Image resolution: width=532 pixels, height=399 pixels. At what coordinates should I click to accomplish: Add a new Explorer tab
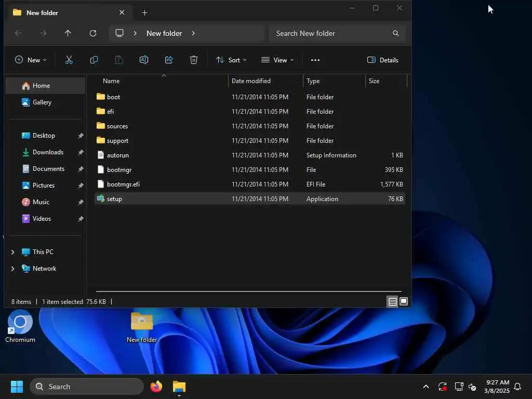(x=144, y=13)
